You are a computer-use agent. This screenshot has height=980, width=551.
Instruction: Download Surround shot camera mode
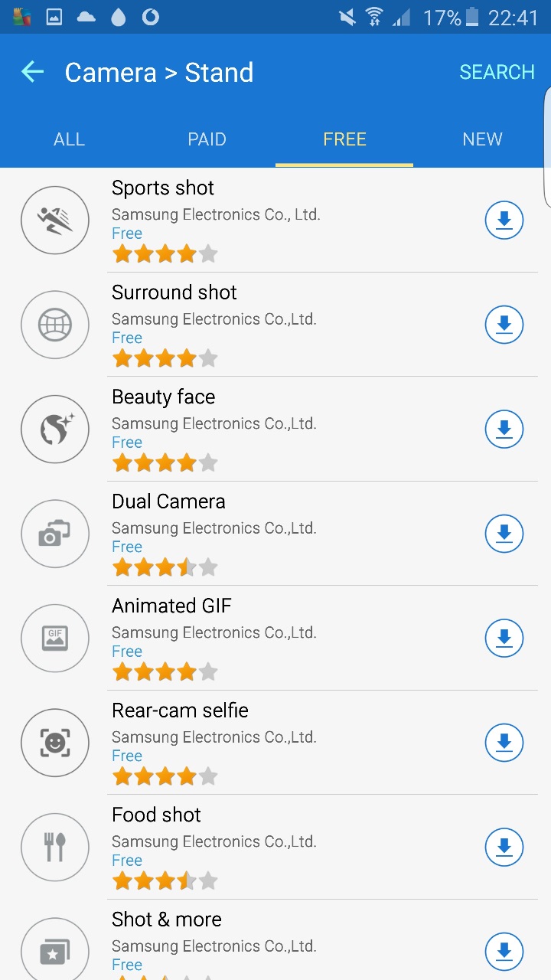(504, 325)
